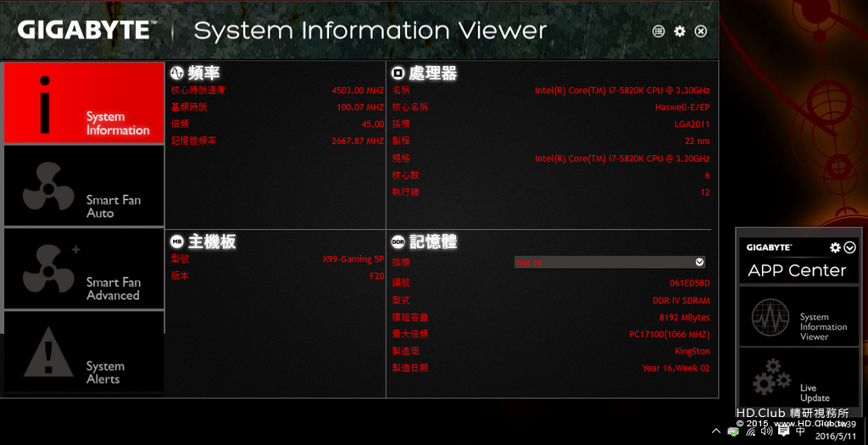This screenshot has width=868, height=445.
Task: Click the 頻率 section heading
Action: [203, 73]
